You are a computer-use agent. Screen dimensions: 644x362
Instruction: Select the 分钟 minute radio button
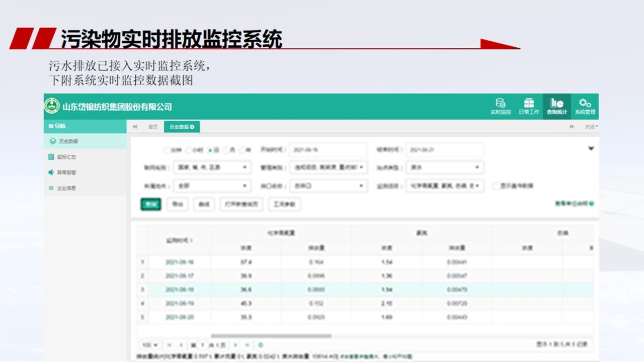pyautogui.click(x=167, y=150)
